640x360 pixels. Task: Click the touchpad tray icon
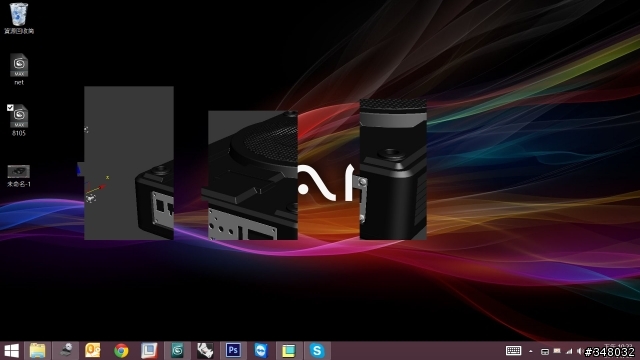[x=544, y=351]
